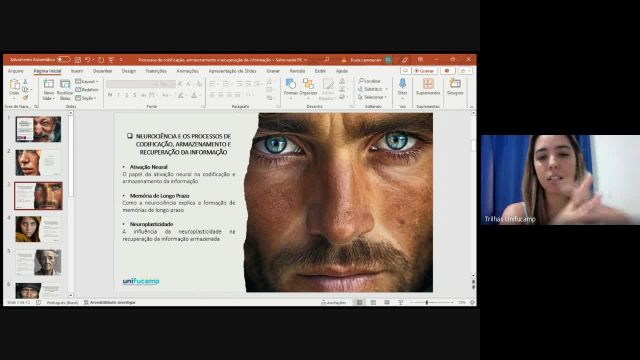Open the Formas shapes gallery
This screenshot has height=360, width=640.
pos(291,84)
